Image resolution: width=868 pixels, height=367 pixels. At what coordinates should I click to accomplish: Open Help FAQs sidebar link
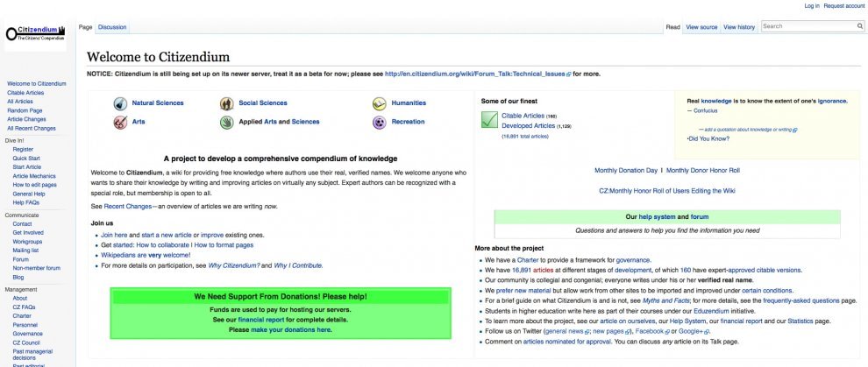tap(26, 203)
